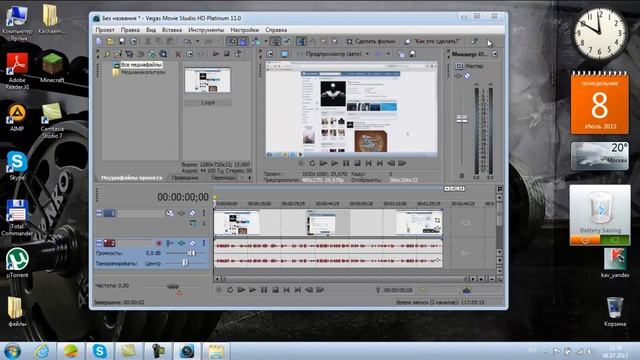Create a new project from the toolbar

point(99,41)
